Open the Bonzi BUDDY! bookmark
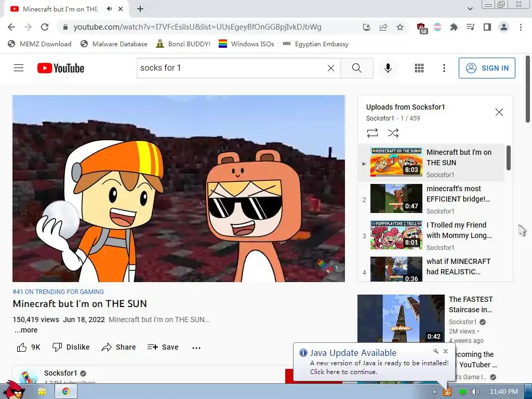The image size is (532, 399). [x=183, y=44]
